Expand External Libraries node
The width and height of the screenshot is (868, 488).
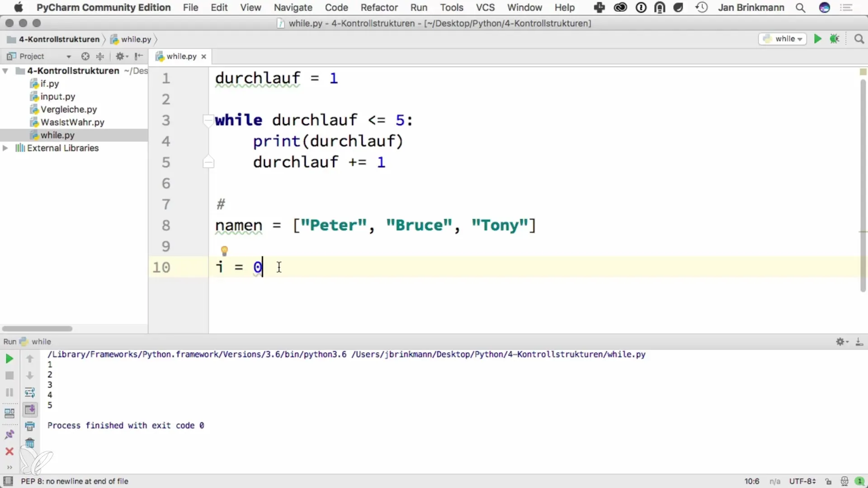[x=5, y=148]
